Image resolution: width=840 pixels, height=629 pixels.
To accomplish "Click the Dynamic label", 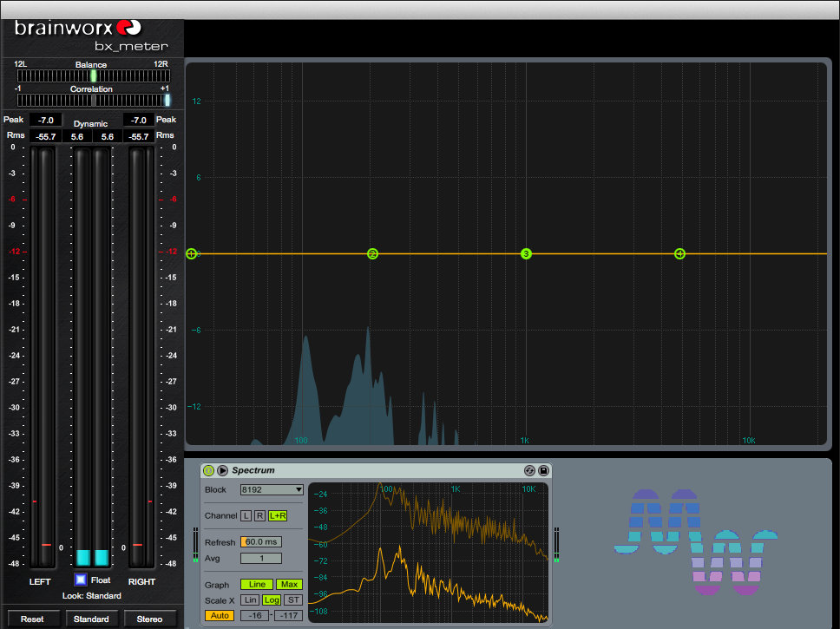I will click(x=90, y=124).
